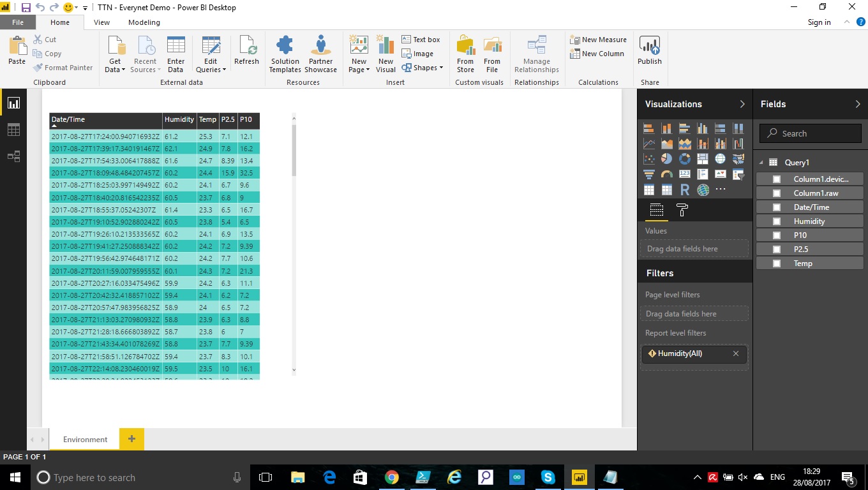Select the donut chart visual
The image size is (868, 490).
(x=685, y=159)
